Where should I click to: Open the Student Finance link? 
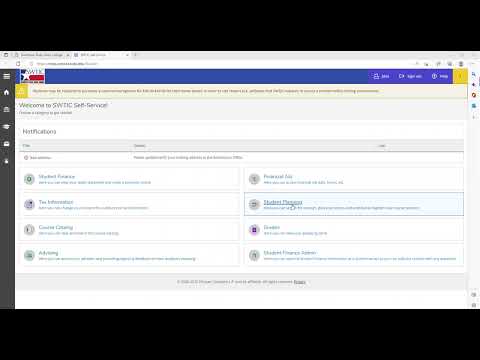(57, 176)
